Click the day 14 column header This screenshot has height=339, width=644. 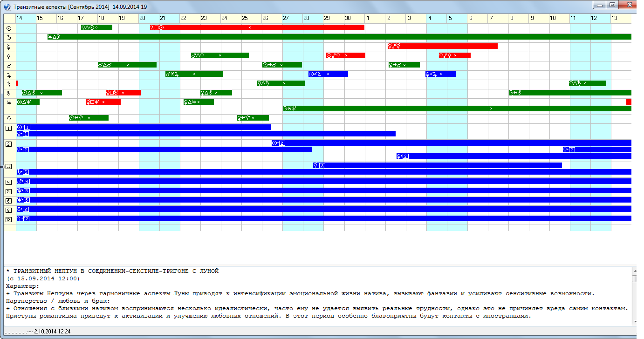point(19,18)
